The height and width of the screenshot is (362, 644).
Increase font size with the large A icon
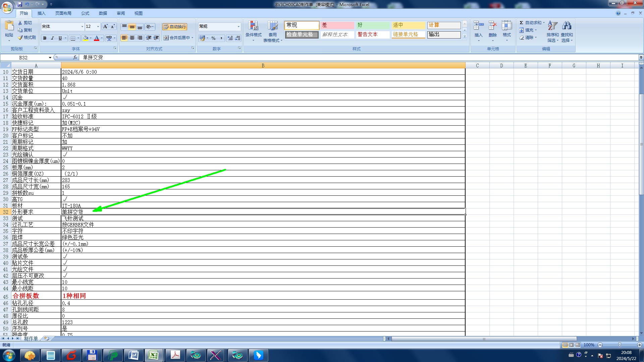point(105,26)
